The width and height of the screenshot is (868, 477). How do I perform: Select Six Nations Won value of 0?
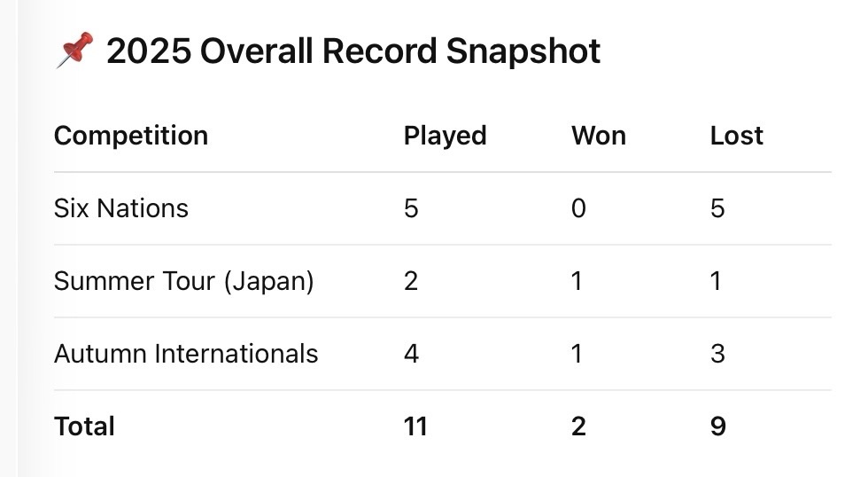(x=578, y=208)
